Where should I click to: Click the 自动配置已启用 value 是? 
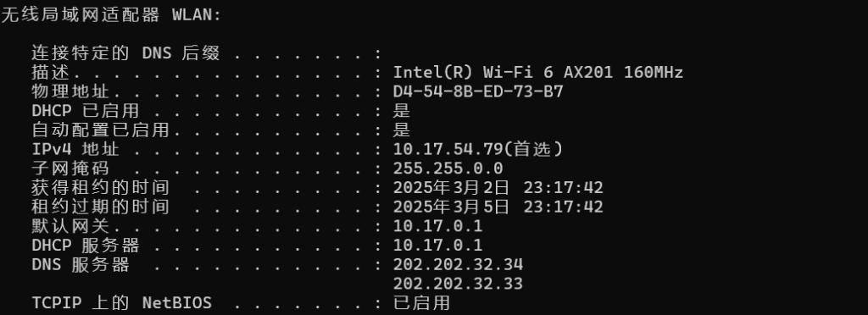tap(402, 130)
